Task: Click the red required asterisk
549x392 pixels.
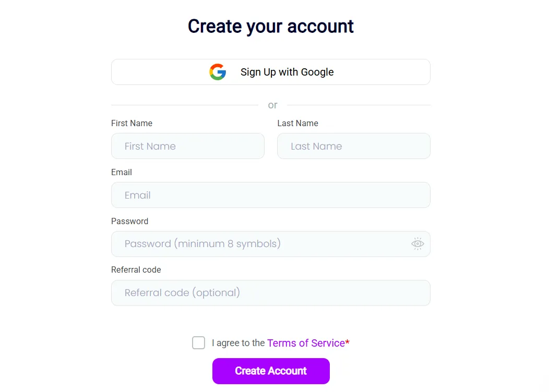Action: pos(348,342)
